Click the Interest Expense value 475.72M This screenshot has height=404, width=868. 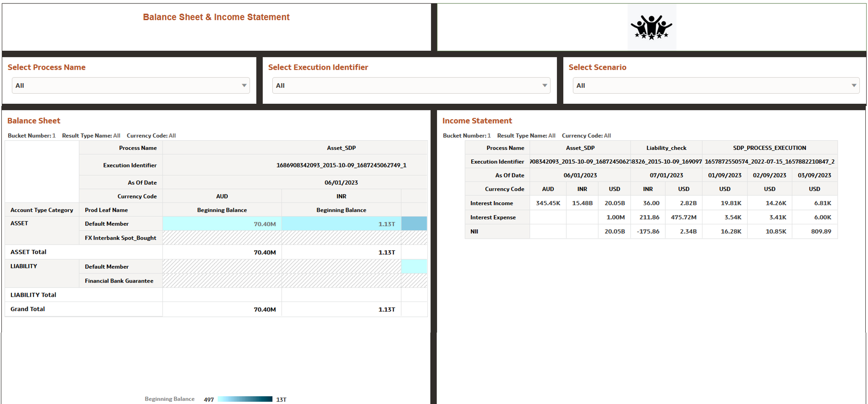pyautogui.click(x=684, y=217)
